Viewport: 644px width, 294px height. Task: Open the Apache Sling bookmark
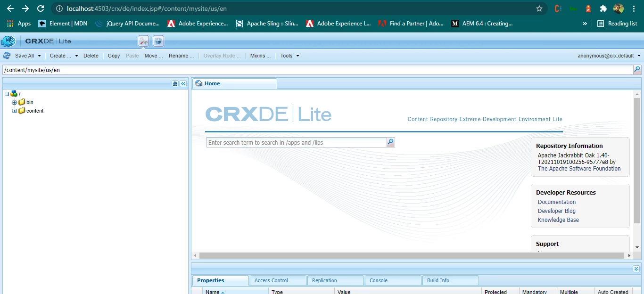click(267, 24)
